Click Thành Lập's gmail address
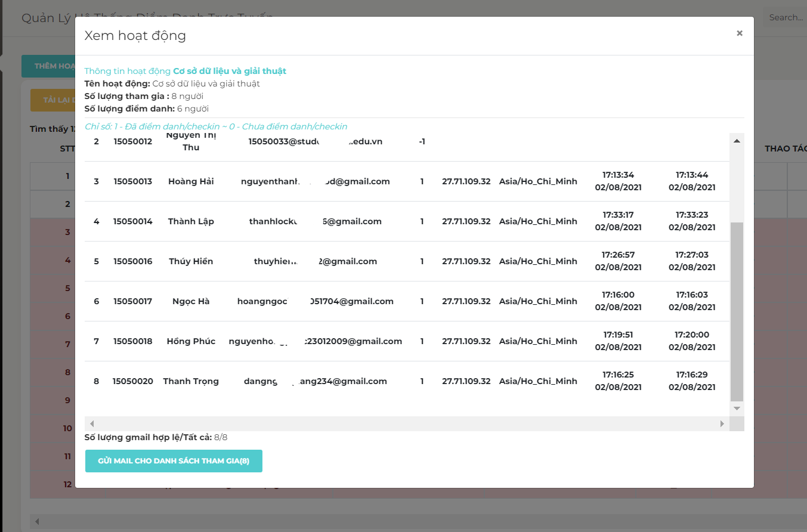The width and height of the screenshot is (807, 532). [316, 221]
